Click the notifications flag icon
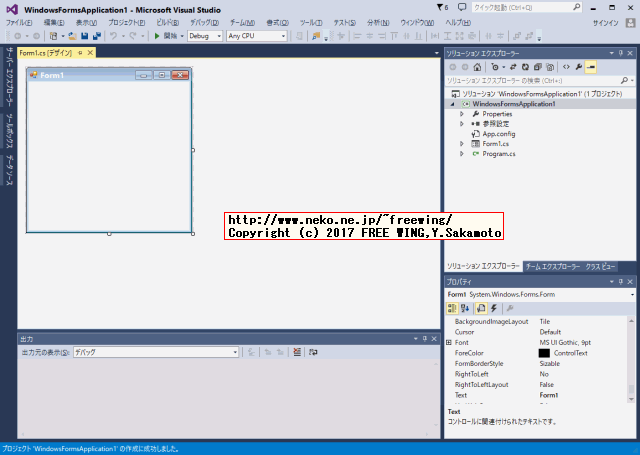This screenshot has height=455, width=640. click(442, 7)
